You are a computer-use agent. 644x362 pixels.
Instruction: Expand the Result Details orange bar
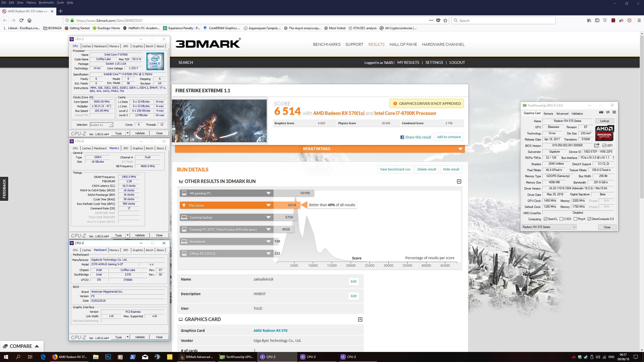tap(320, 149)
